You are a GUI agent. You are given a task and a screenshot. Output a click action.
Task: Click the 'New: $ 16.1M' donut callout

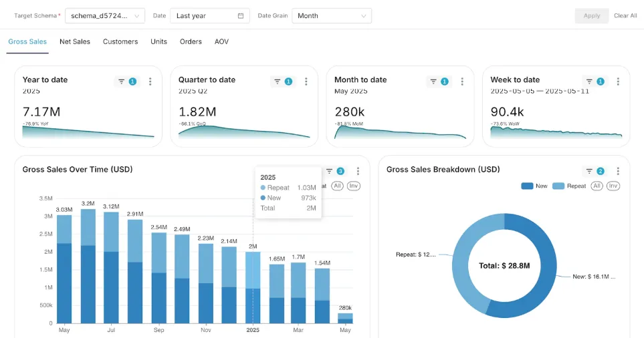594,277
